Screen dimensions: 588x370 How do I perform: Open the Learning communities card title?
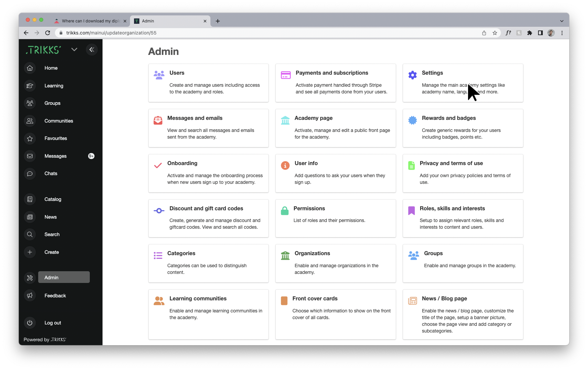[x=198, y=298]
